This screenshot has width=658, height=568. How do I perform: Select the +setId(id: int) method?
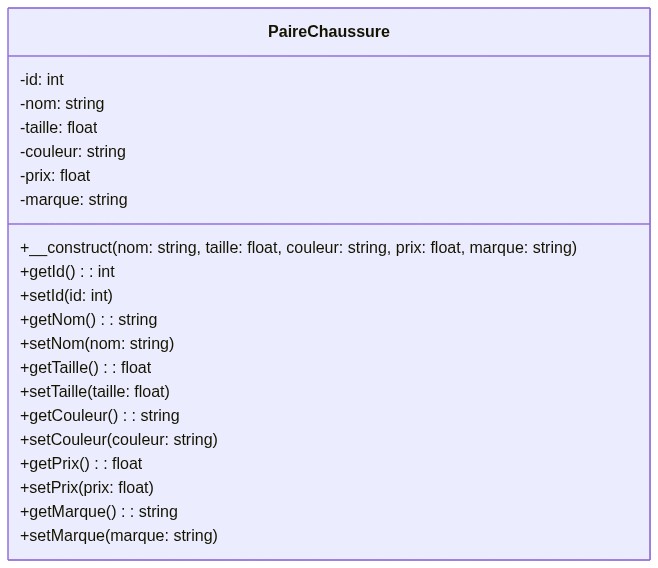click(66, 296)
